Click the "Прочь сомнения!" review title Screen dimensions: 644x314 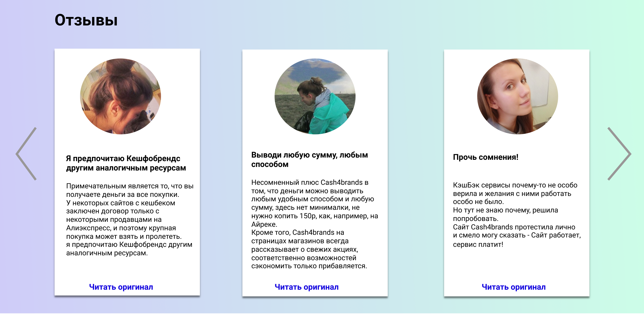tap(485, 157)
